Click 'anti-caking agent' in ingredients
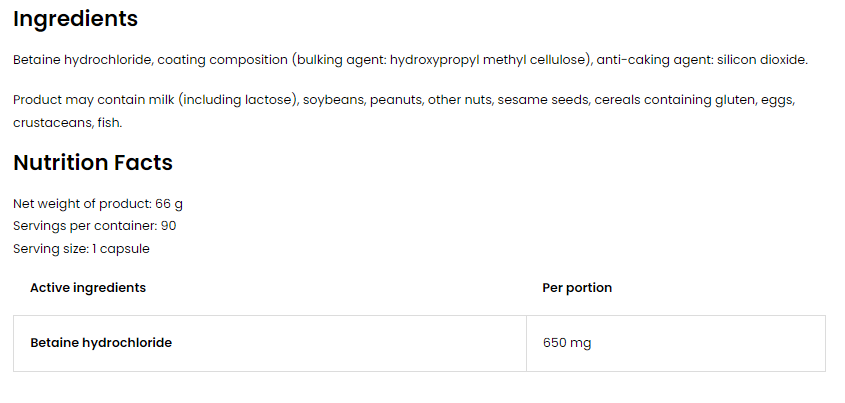Image resolution: width=845 pixels, height=403 pixels. coord(654,60)
